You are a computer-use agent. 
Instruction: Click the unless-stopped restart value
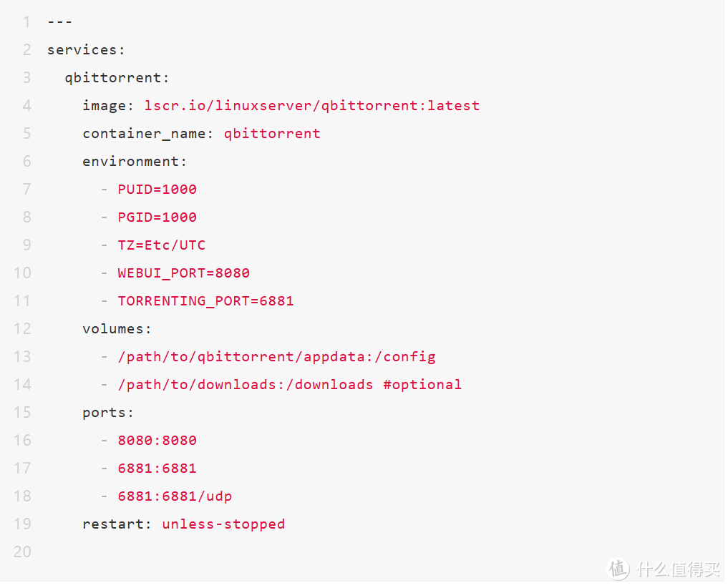point(223,524)
